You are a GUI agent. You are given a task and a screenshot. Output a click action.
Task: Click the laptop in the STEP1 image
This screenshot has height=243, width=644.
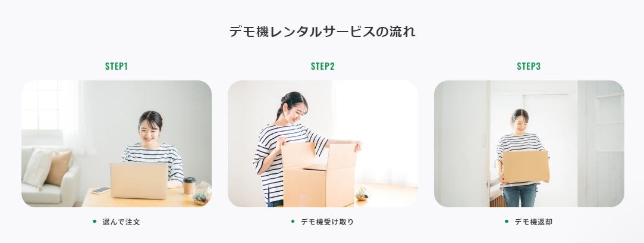tap(139, 181)
